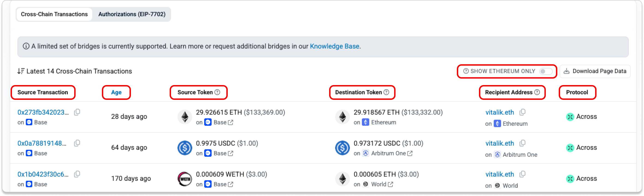Open Arbitrum One external link icon
The image size is (644, 196).
click(x=410, y=153)
